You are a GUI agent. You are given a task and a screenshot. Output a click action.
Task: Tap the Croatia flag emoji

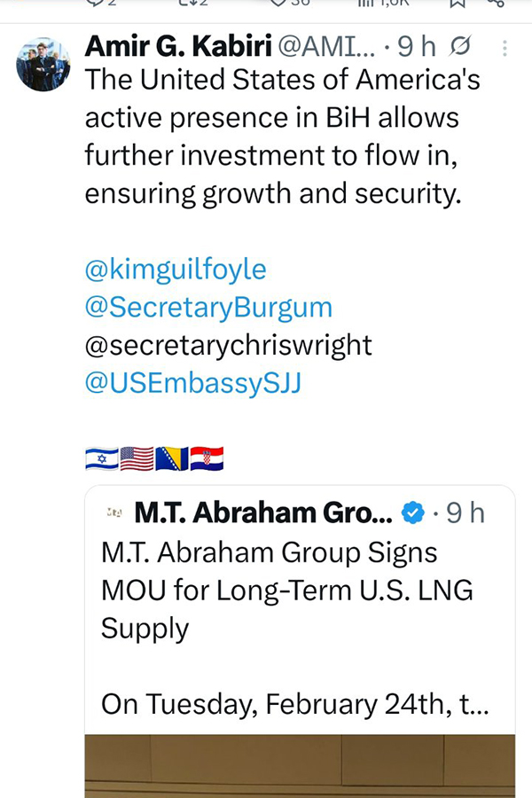[x=206, y=458]
